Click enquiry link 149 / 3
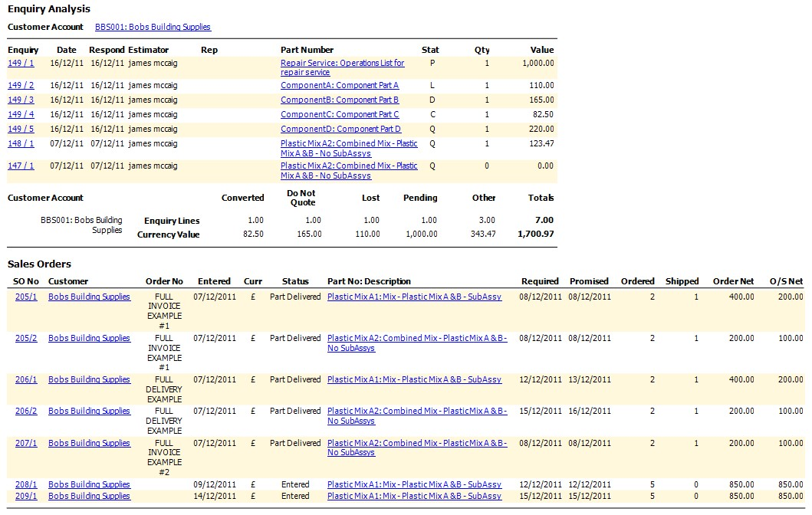The image size is (812, 515). click(21, 100)
